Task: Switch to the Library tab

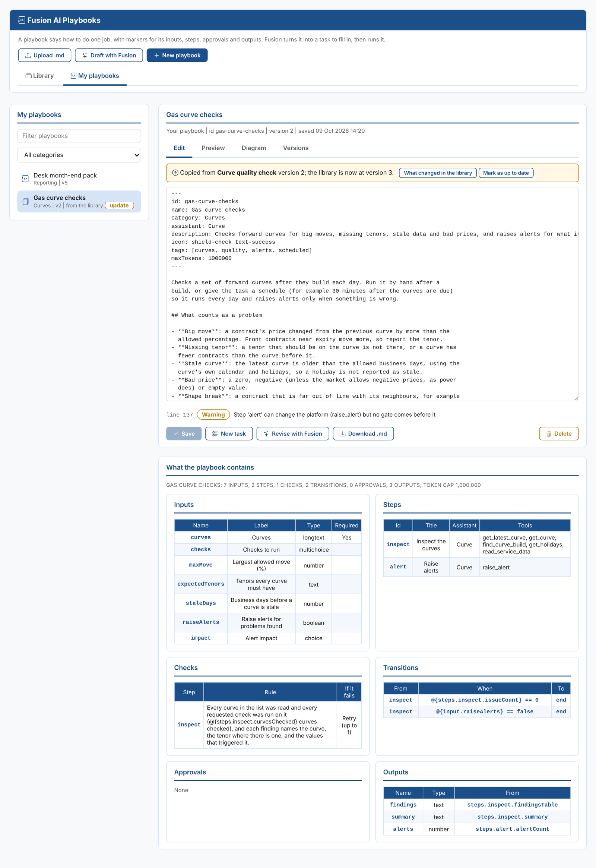Action: 39,76
